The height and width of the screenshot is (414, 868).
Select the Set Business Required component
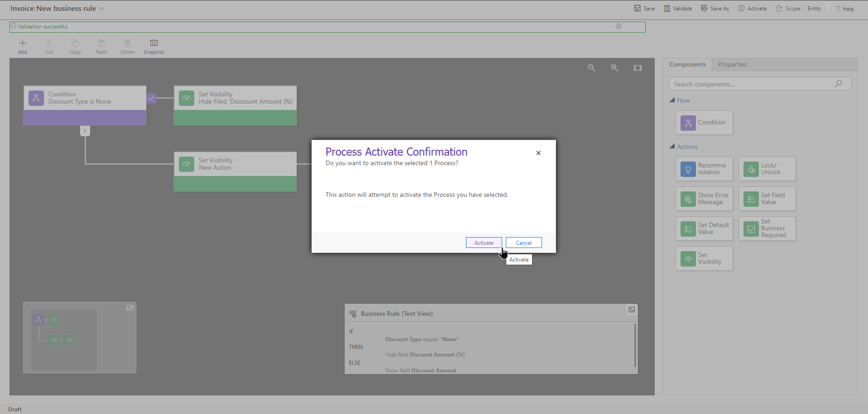767,228
